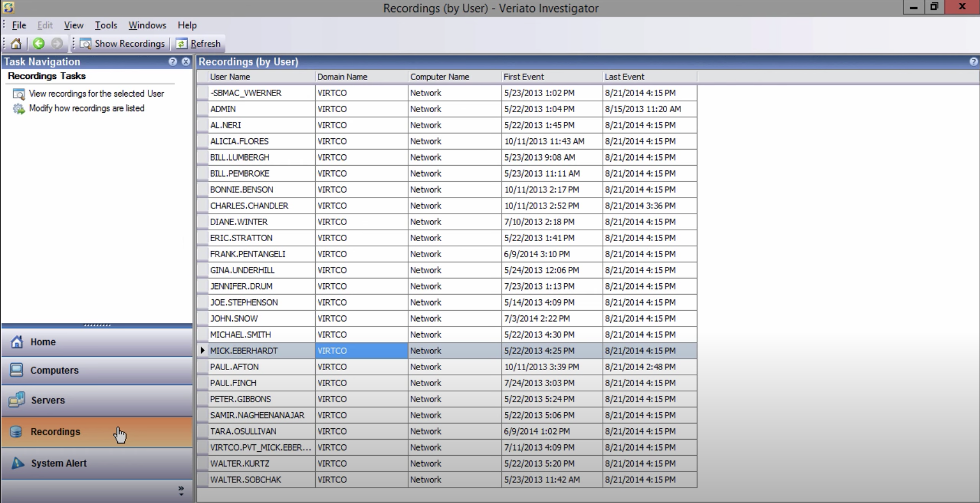Viewport: 980px width, 503px height.
Task: Open Task Navigation help icon
Action: pos(173,62)
